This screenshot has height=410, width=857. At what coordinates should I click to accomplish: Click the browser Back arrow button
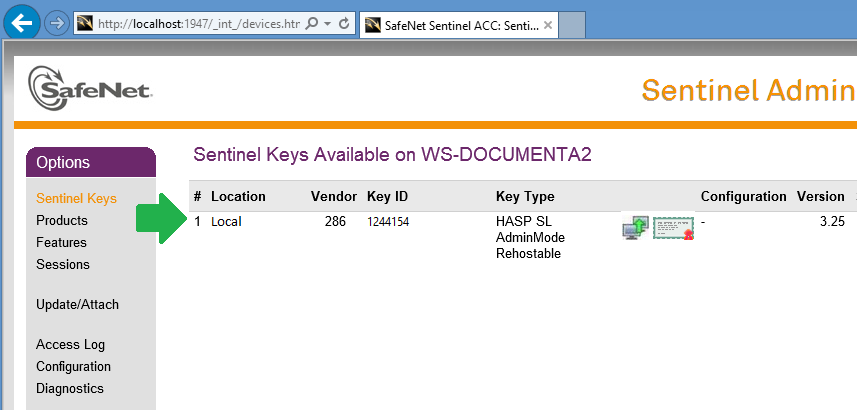tap(22, 22)
